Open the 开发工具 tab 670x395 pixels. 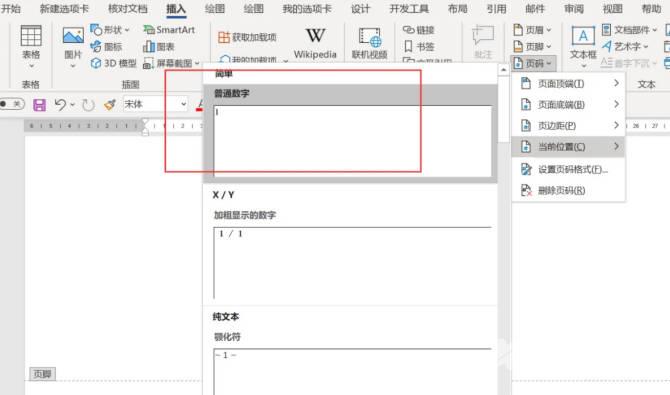coord(409,9)
